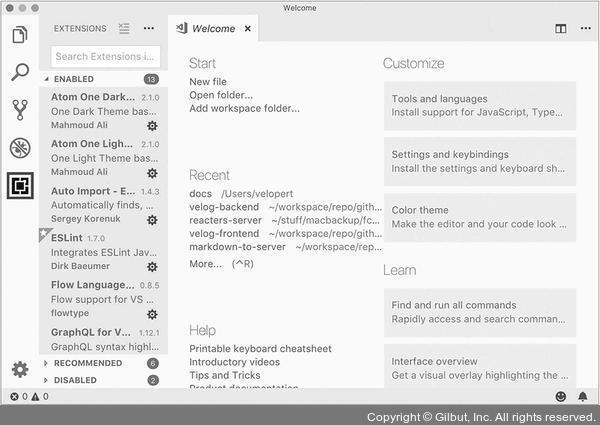
Task: Open recent project reacters-server
Action: [225, 220]
